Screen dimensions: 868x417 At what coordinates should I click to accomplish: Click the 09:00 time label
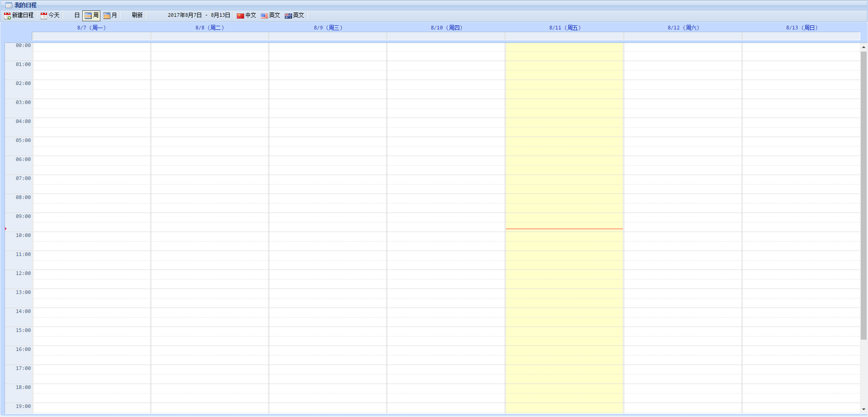[x=23, y=216]
